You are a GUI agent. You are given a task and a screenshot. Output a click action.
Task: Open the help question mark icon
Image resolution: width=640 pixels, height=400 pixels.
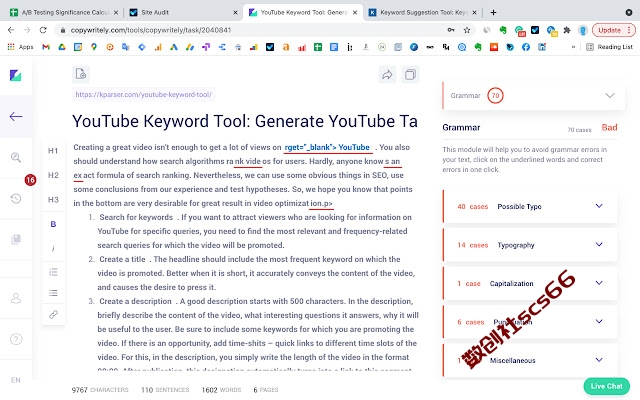(16, 339)
